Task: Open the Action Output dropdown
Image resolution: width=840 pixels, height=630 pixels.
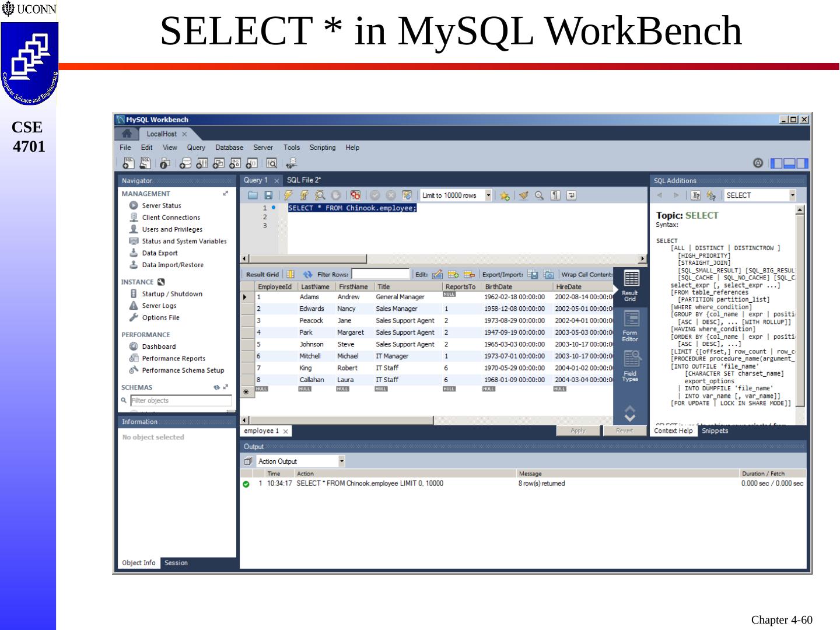Action: pyautogui.click(x=341, y=461)
